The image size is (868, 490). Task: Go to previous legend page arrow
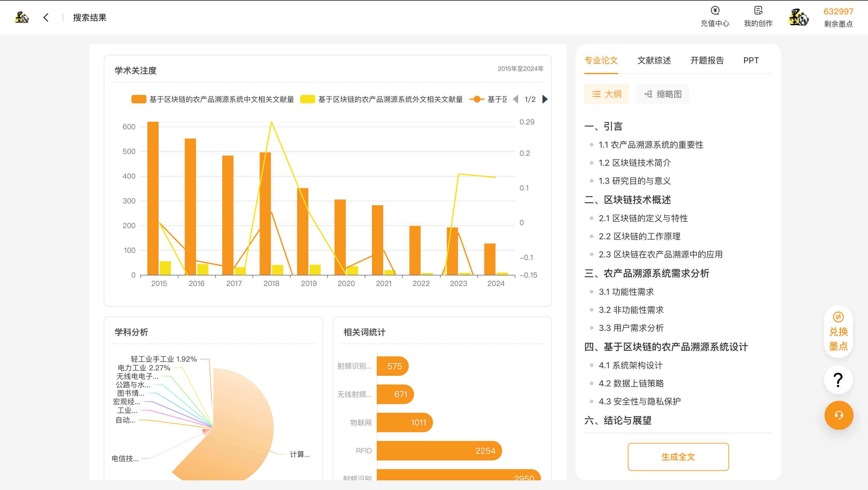516,99
